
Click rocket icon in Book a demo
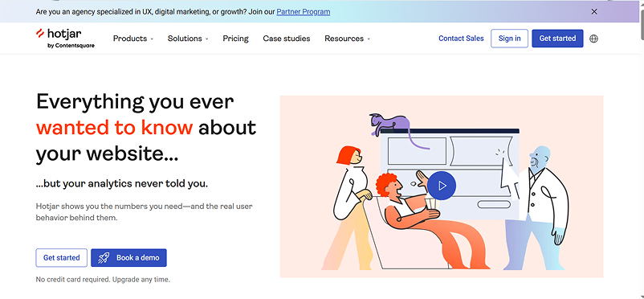click(104, 258)
